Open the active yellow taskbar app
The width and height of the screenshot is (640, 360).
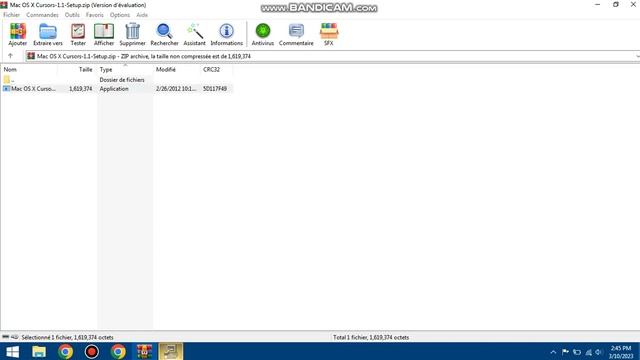click(171, 351)
